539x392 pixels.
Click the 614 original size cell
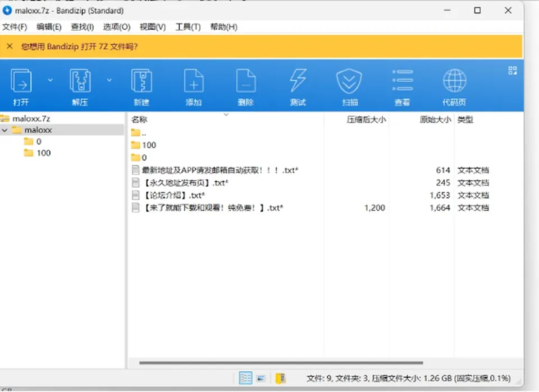tap(443, 170)
